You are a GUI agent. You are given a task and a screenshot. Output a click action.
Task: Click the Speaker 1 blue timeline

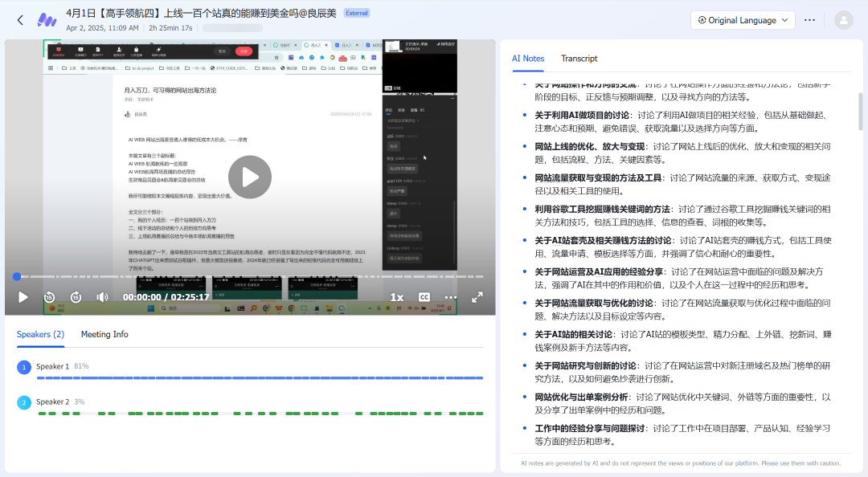260,378
